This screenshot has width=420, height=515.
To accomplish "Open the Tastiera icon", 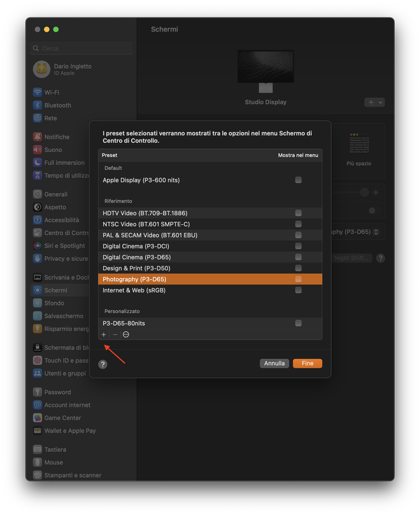I will pos(37,449).
